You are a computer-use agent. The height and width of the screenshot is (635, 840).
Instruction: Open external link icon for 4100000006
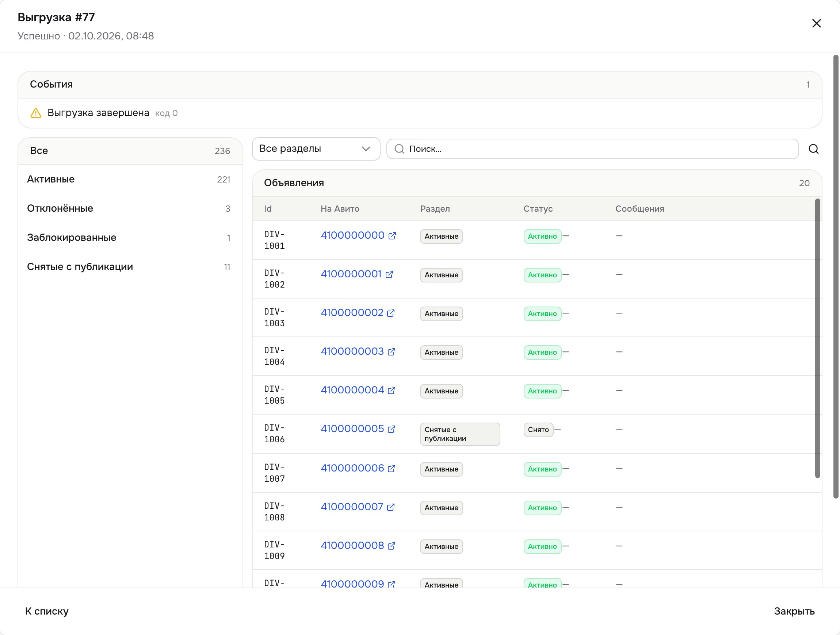click(x=392, y=469)
